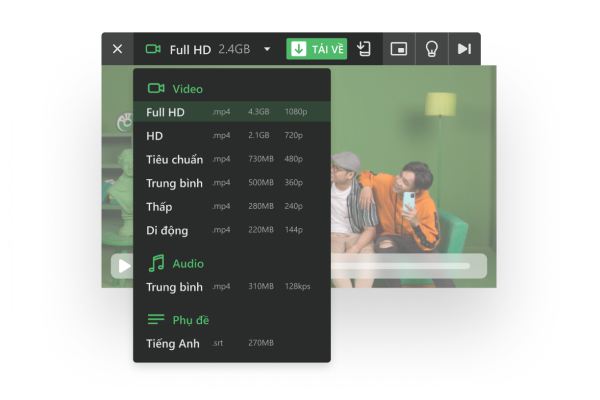The height and width of the screenshot is (400, 600).
Task: Choose Tiêu chuẩn 480p quality
Action: tap(231, 159)
